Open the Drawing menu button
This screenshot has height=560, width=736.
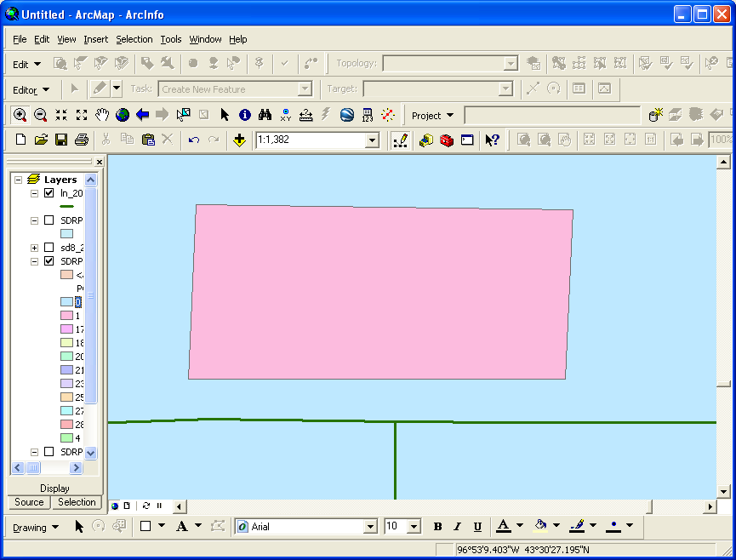point(35,527)
